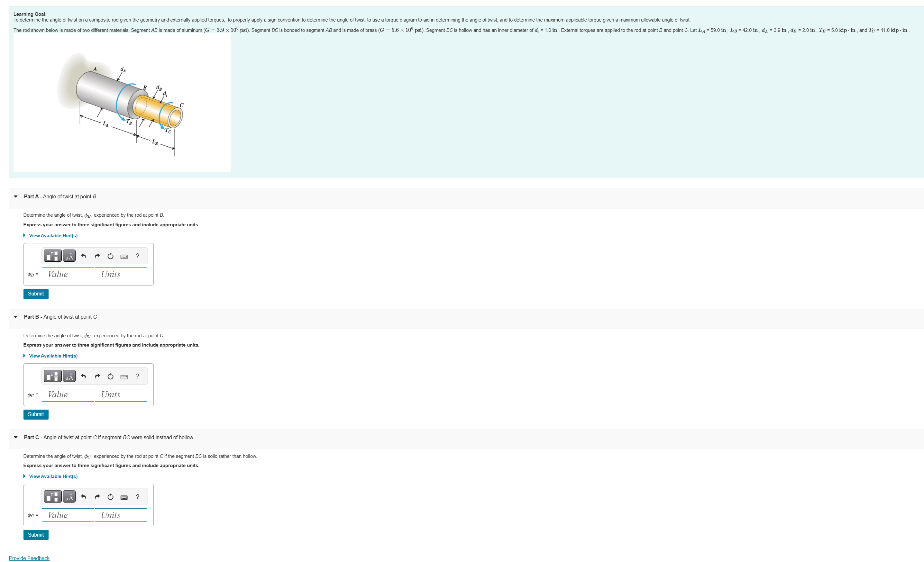Image resolution: width=924 pixels, height=562 pixels.
Task: Collapse Part B section arrow
Action: pyautogui.click(x=16, y=317)
